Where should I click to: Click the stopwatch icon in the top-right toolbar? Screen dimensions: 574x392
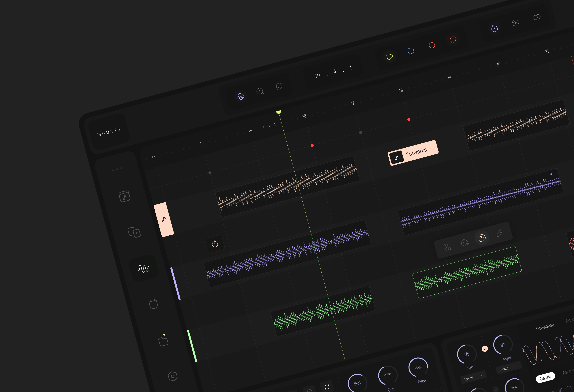494,28
